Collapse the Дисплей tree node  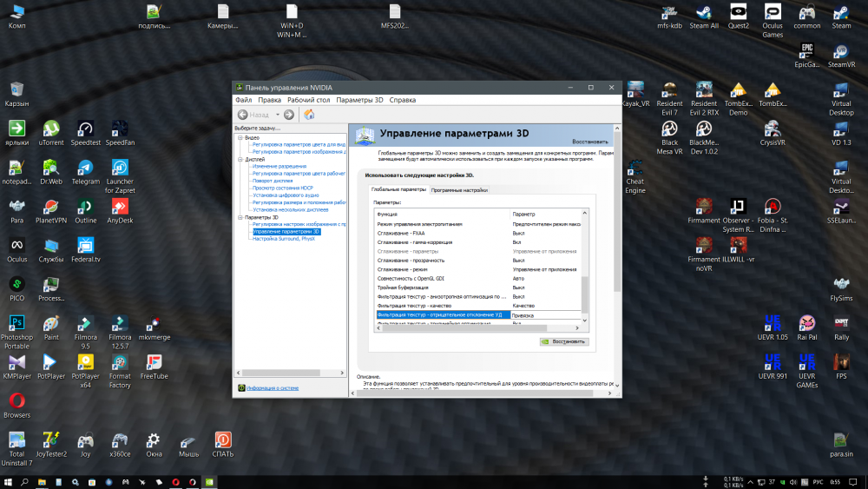pos(240,160)
